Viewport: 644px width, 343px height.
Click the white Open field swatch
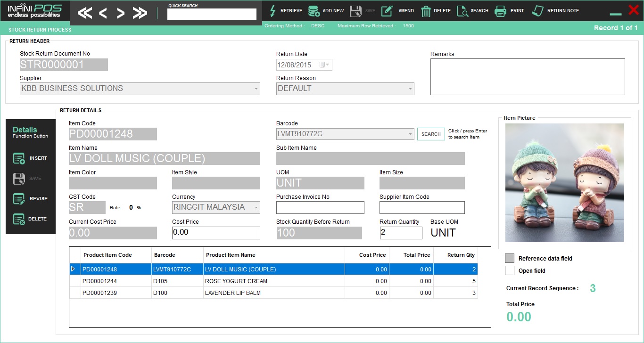510,270
